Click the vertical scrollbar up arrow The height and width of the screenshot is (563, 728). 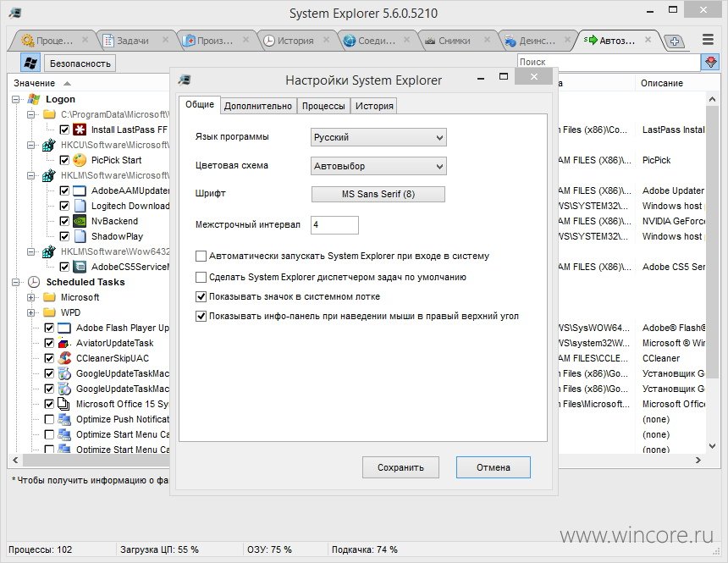(x=712, y=99)
